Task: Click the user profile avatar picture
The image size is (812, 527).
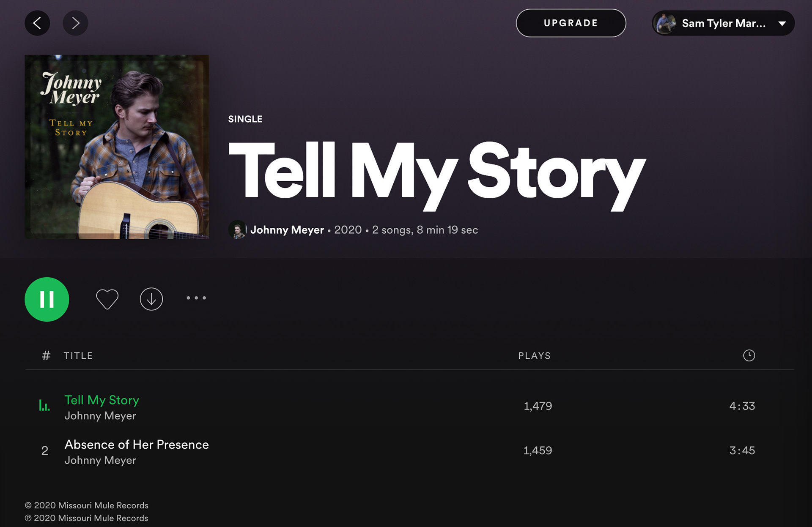Action: point(665,23)
